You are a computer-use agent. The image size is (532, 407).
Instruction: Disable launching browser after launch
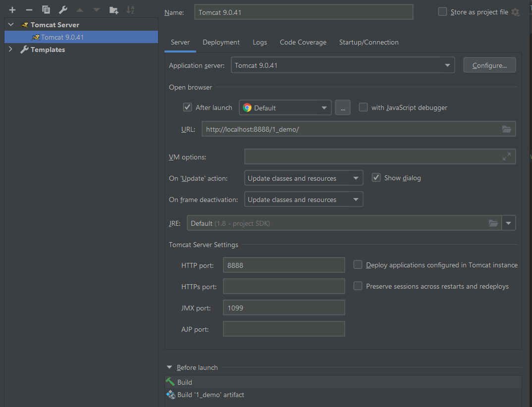click(187, 107)
